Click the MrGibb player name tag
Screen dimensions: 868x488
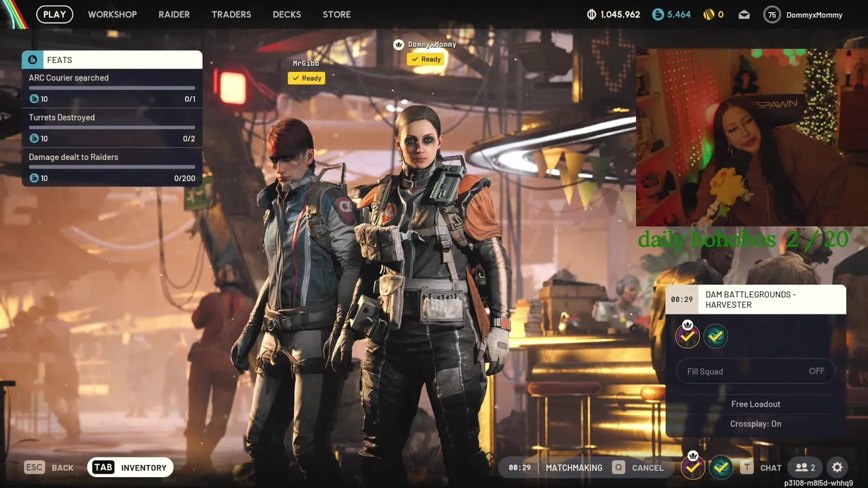tap(306, 63)
